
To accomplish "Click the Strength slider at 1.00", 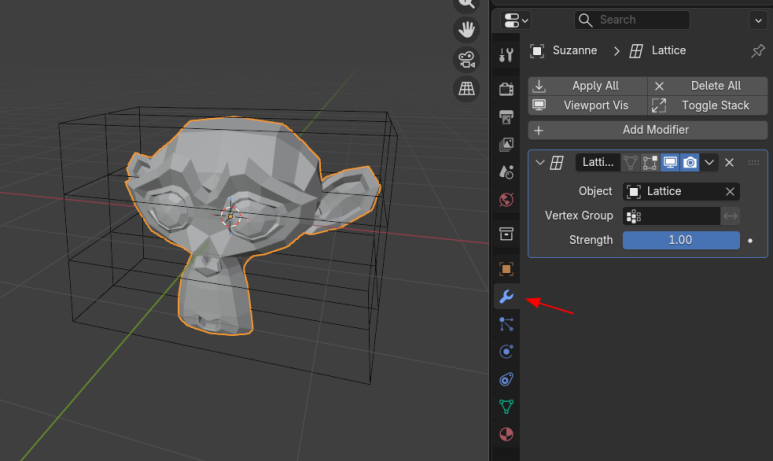I will pyautogui.click(x=681, y=240).
